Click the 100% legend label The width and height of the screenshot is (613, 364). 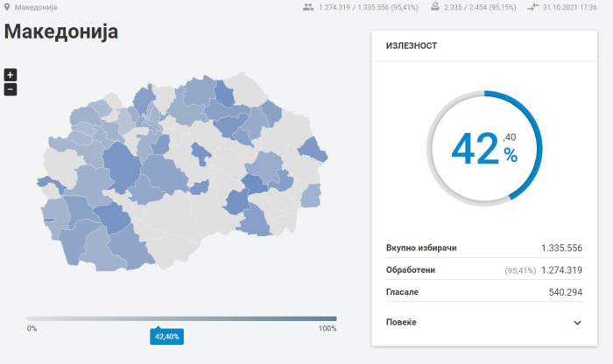tap(328, 328)
